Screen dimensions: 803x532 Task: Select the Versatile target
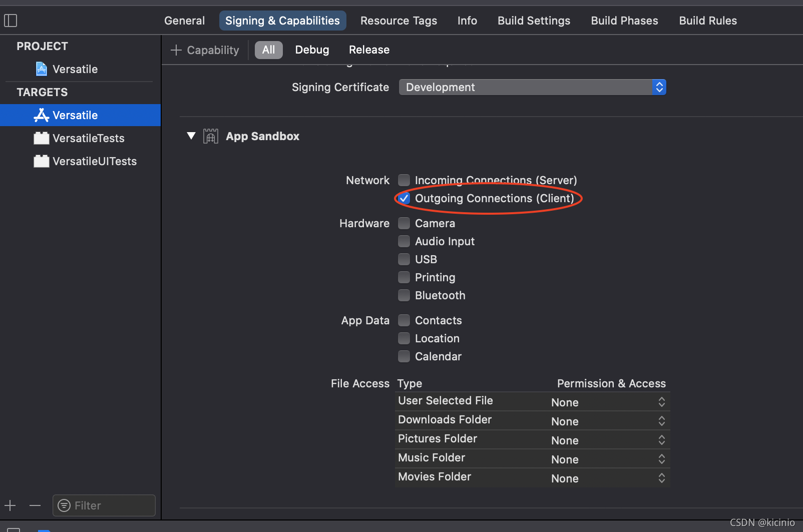click(x=80, y=115)
